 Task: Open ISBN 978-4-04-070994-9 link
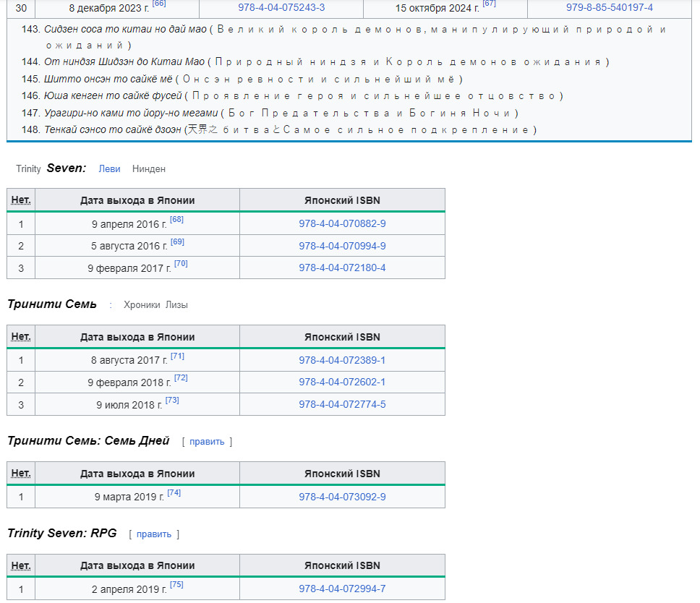(x=342, y=247)
